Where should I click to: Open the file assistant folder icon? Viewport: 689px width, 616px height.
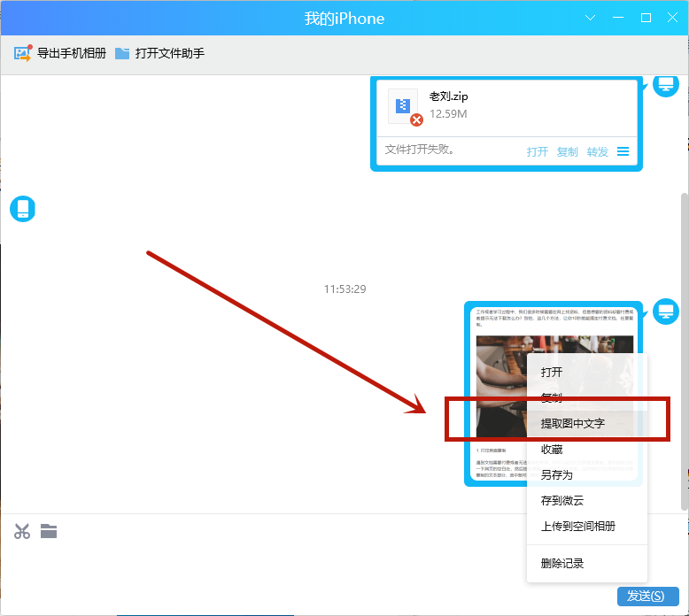(122, 54)
